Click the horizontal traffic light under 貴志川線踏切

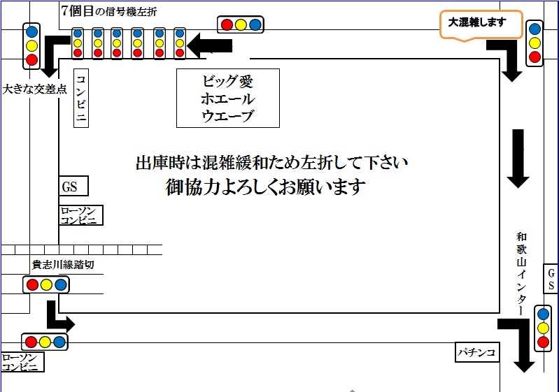[46, 285]
